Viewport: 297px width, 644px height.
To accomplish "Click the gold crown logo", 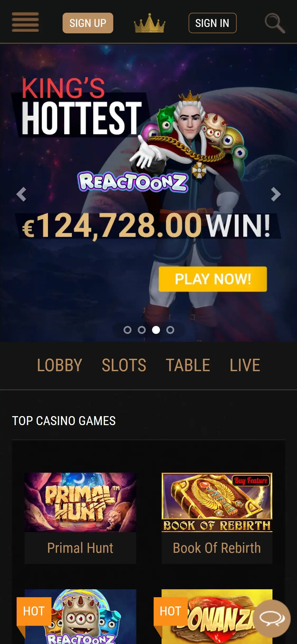I will (150, 23).
